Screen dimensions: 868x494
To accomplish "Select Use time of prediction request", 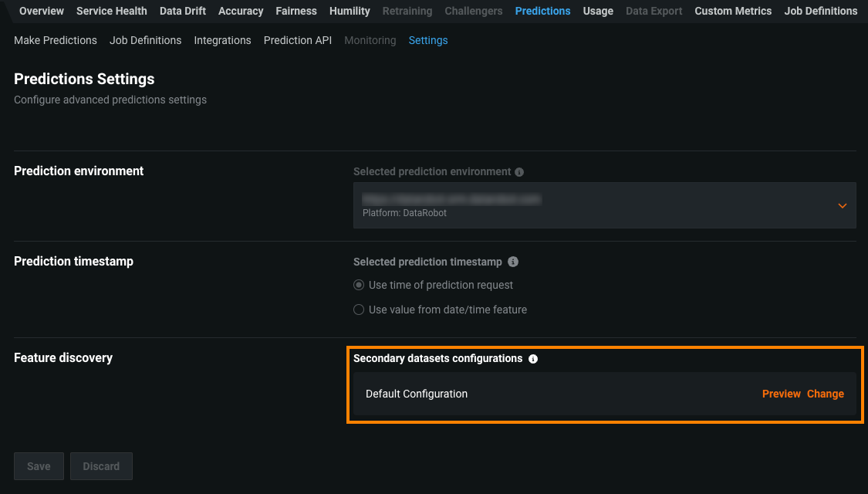I will [359, 285].
